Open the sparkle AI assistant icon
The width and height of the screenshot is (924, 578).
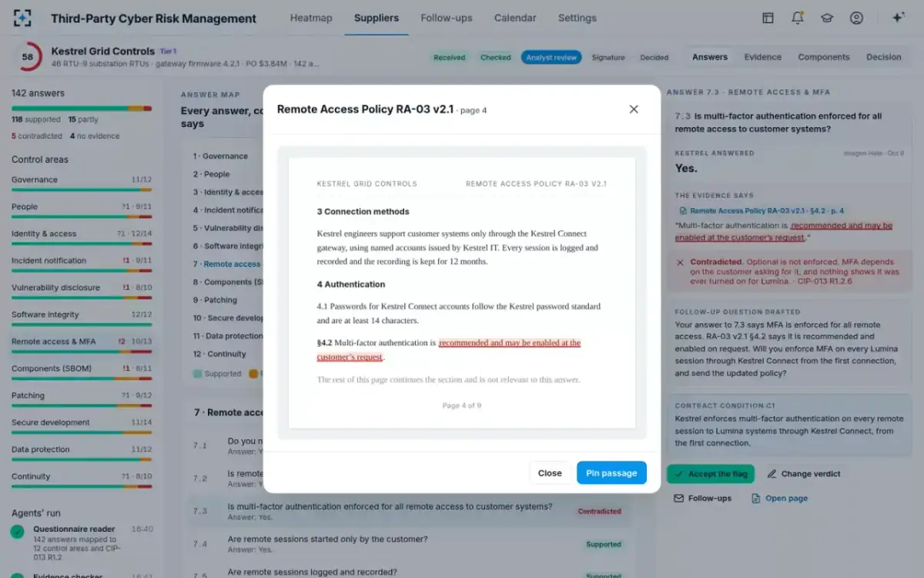point(898,18)
